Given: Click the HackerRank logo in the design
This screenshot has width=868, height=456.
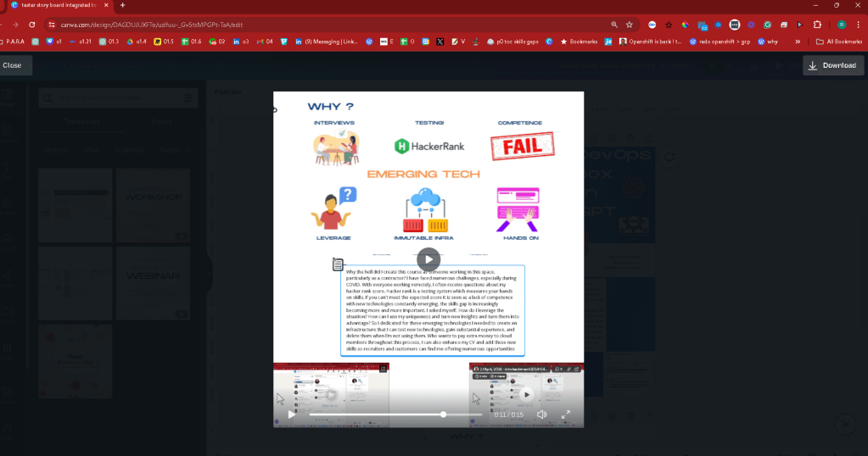Looking at the screenshot, I should [x=429, y=147].
